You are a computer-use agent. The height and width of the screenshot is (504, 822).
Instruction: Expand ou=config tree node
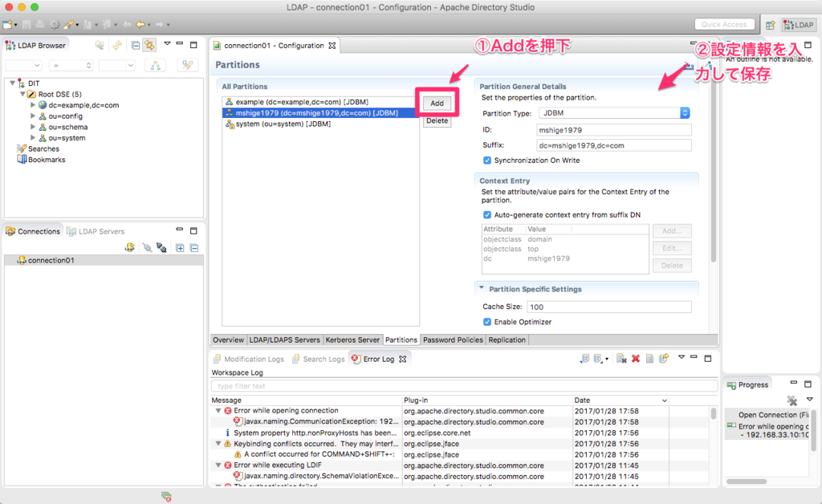click(x=33, y=116)
